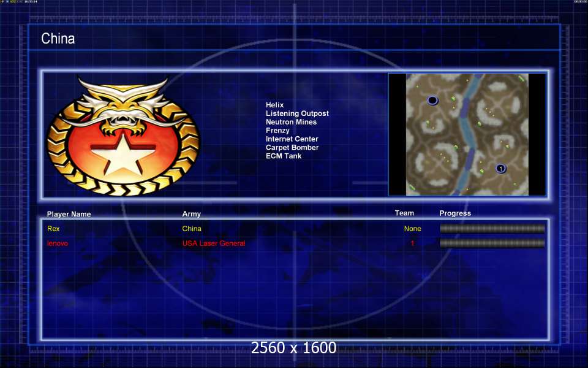Select 'Listening Outpost' in the unit list

(x=297, y=113)
